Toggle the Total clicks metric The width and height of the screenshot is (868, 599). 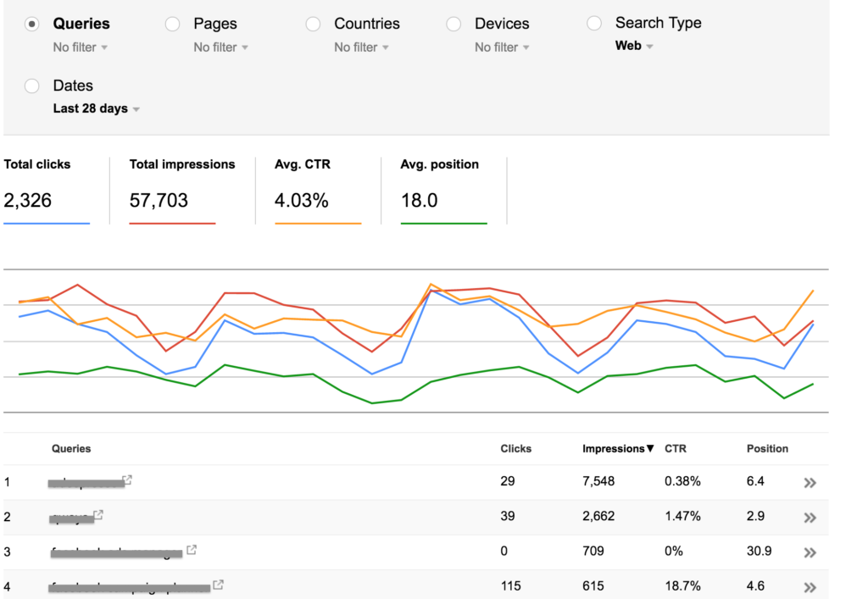[x=47, y=191]
